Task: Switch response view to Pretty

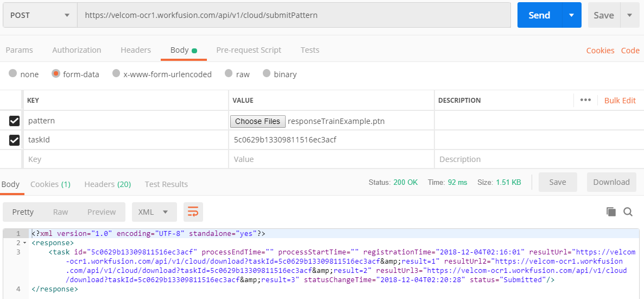Action: 23,212
